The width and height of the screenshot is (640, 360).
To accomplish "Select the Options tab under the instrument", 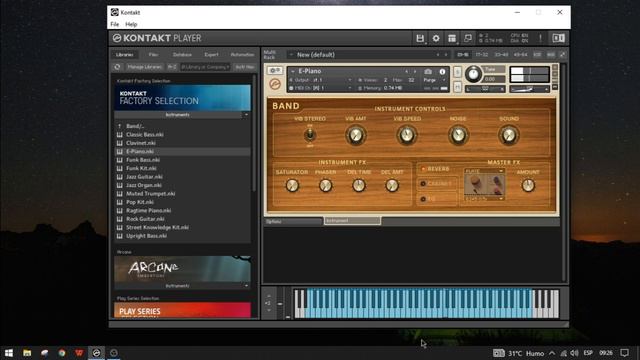I will click(x=293, y=222).
